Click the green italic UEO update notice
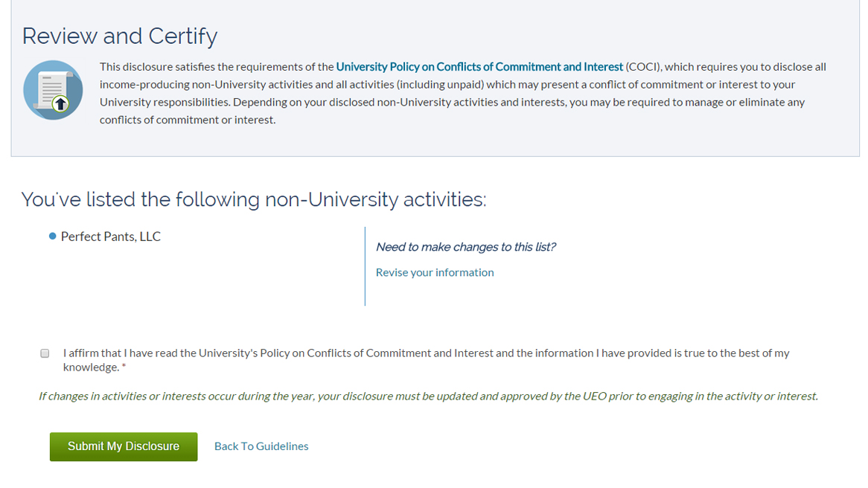This screenshot has width=868, height=488. (x=428, y=396)
